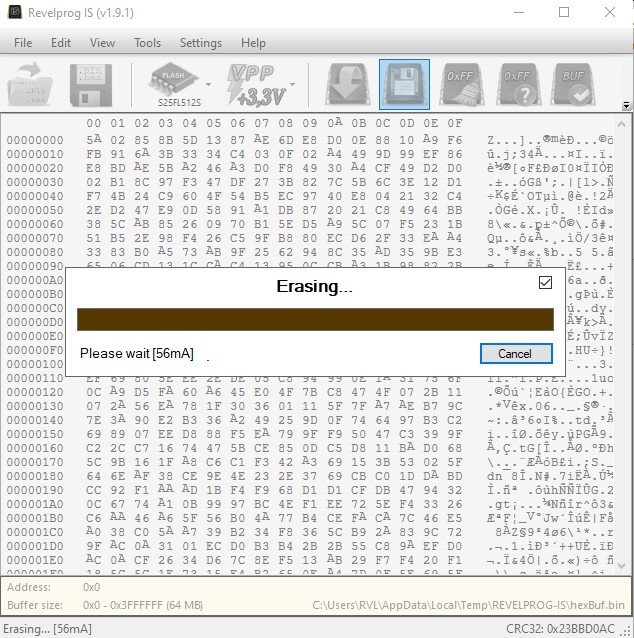Expand the flash chip selection dropdown arrow
634x638 pixels.
click(208, 85)
